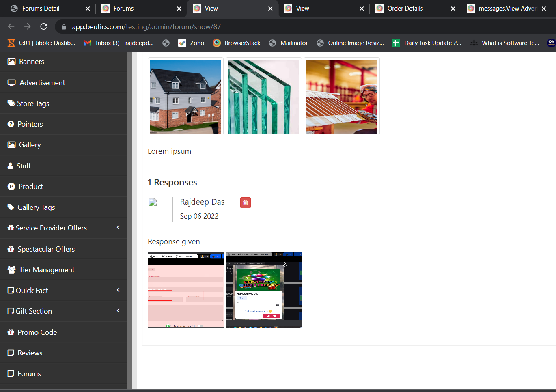Click the browser back arrow
This screenshot has height=392, width=556.
click(x=11, y=27)
